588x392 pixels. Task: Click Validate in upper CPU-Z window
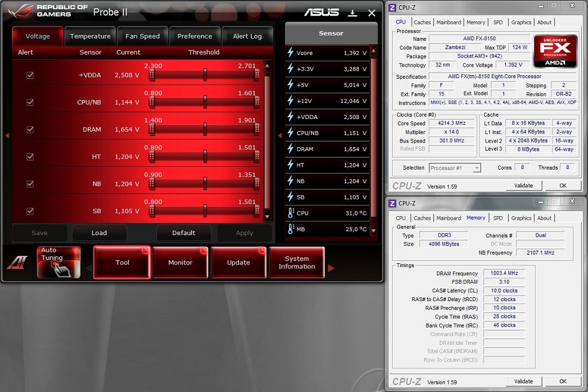[x=524, y=186]
